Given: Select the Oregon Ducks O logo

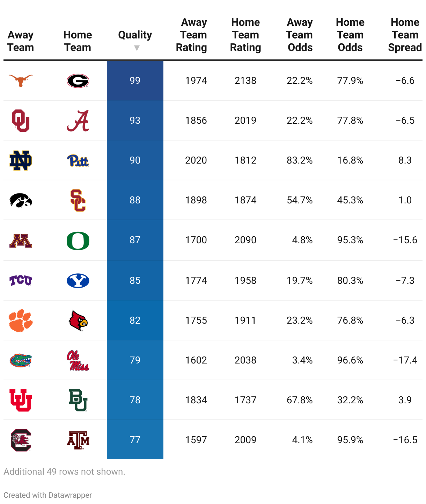Looking at the screenshot, I should click(78, 240).
